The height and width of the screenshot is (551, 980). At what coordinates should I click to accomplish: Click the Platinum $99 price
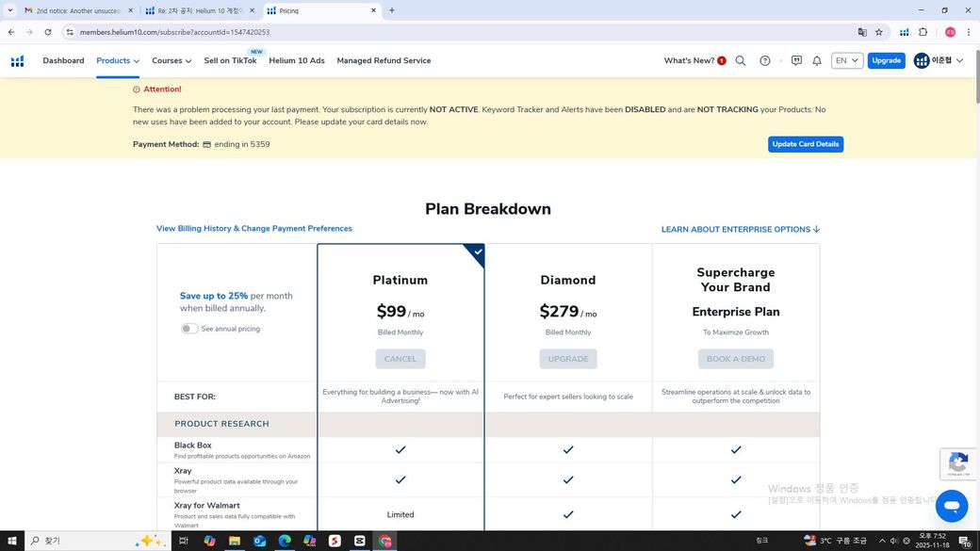point(400,311)
